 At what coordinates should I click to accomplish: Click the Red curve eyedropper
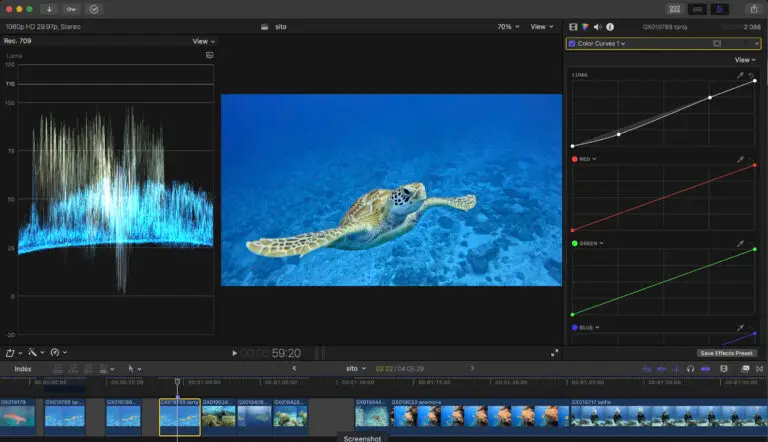point(740,159)
